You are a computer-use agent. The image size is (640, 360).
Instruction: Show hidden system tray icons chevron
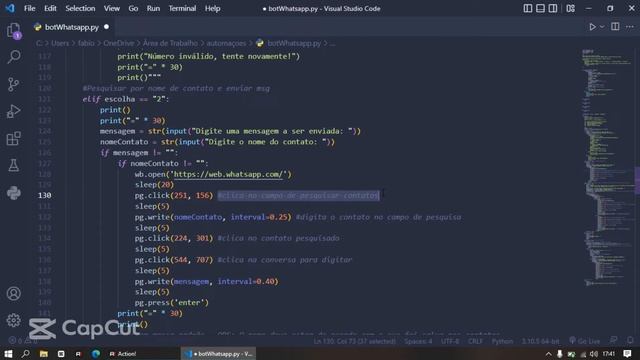coord(548,354)
